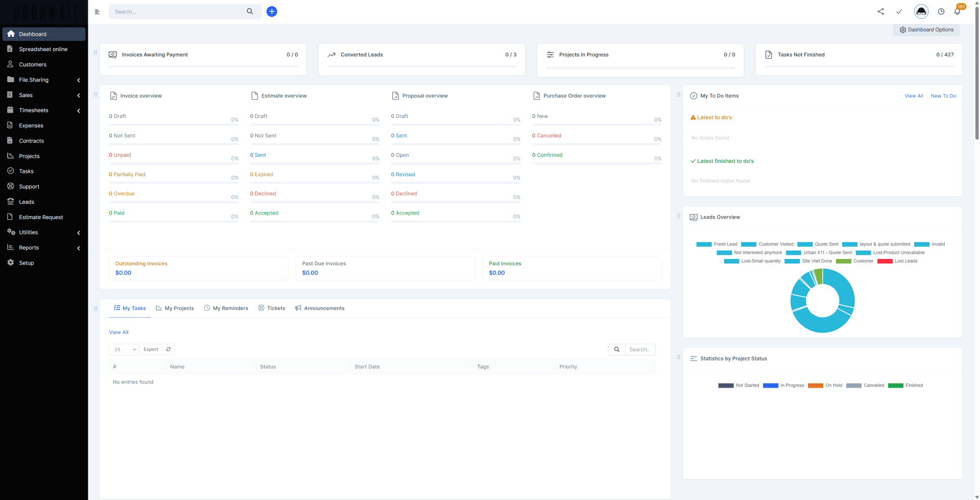Click the Dashboard Options button
Viewport: 980px width, 500px height.
pos(926,30)
